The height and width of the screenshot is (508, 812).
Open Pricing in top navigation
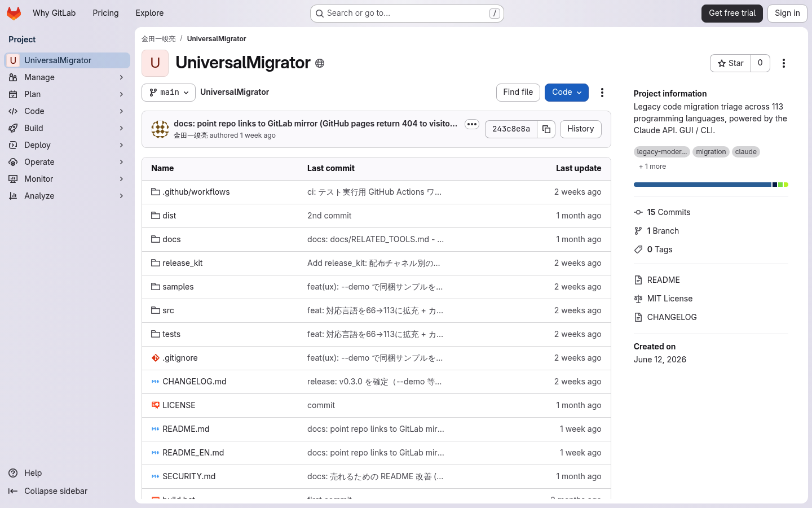[x=105, y=13]
